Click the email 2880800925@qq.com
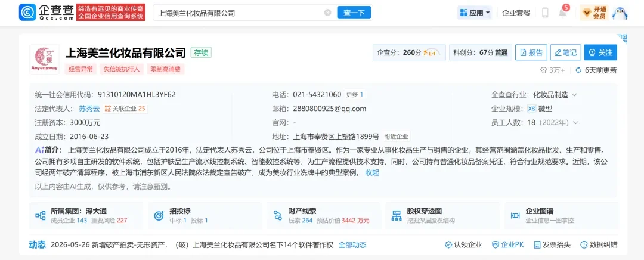644x260 pixels. pyautogui.click(x=329, y=109)
